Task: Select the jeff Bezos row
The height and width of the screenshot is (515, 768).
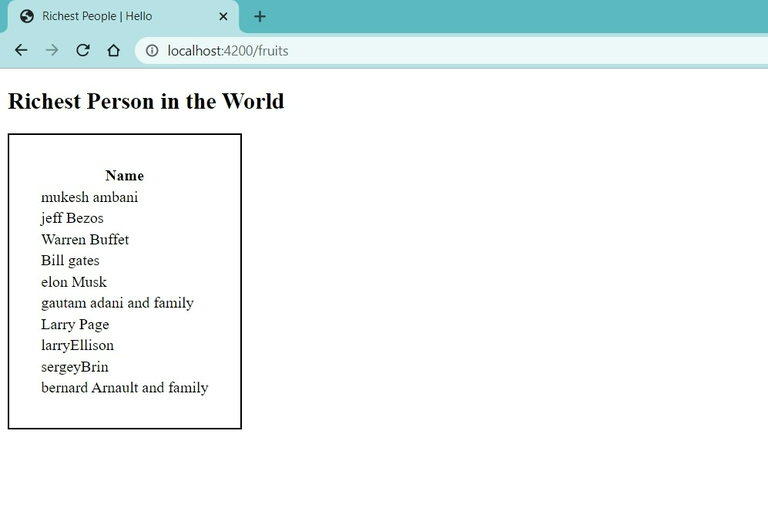Action: (124, 218)
